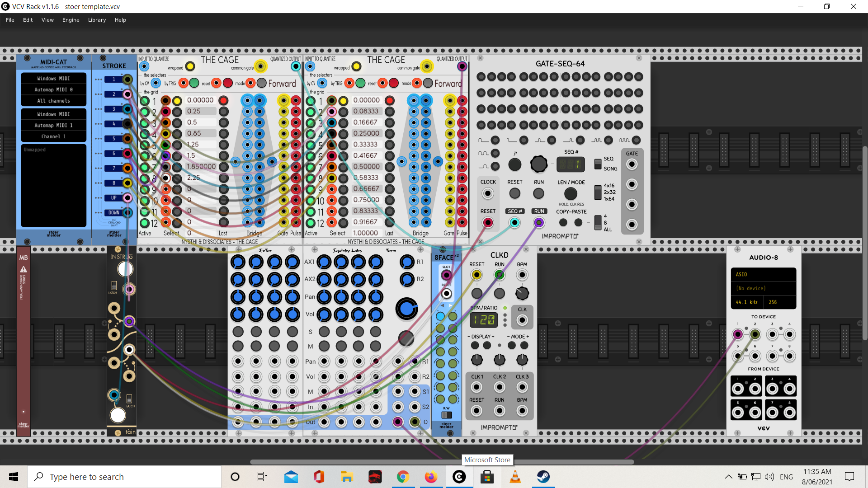Toggle the first step button in GATE-SEQ-64 grid
Screen dimensions: 868x488
click(x=481, y=77)
